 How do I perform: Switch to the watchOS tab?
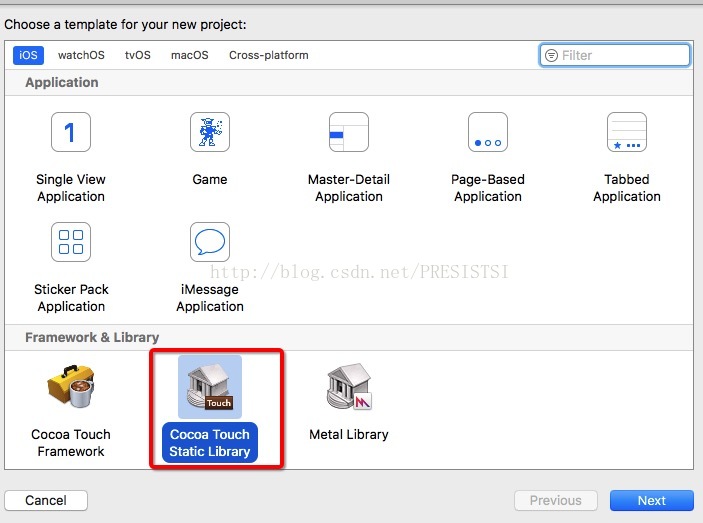(81, 55)
